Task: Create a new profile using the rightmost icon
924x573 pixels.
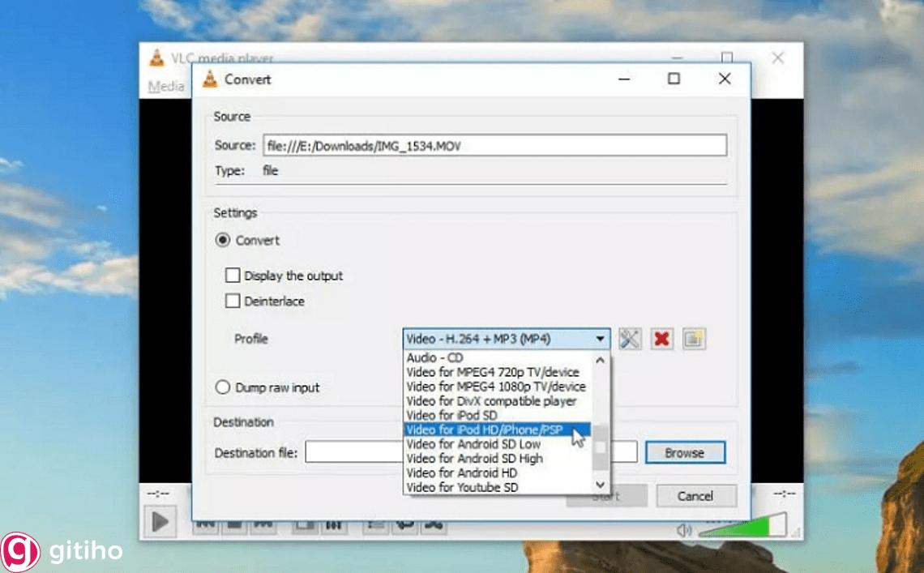Action: 693,339
